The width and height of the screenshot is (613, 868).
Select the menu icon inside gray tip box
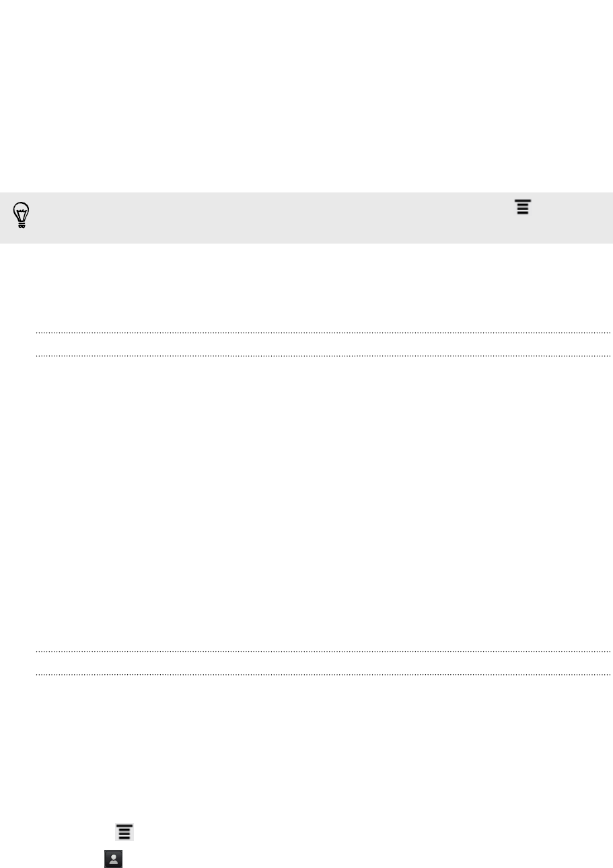click(x=523, y=207)
